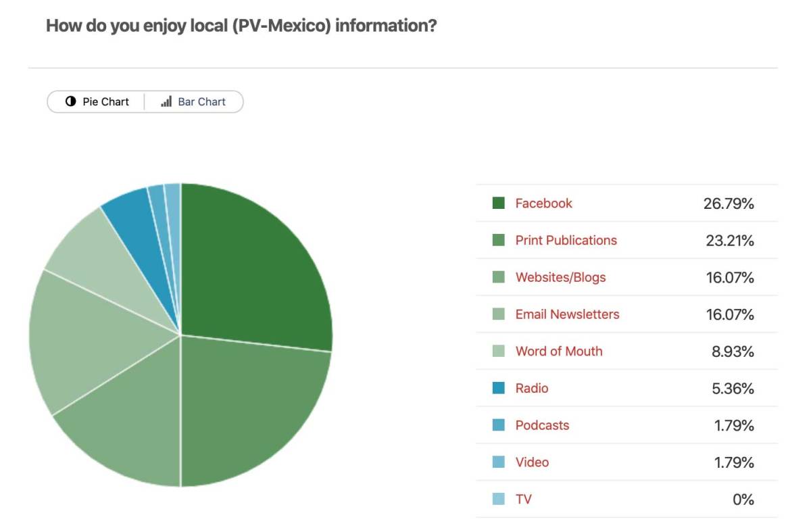Open the Websites/Blogs legend link
The height and width of the screenshot is (532, 811).
(560, 277)
